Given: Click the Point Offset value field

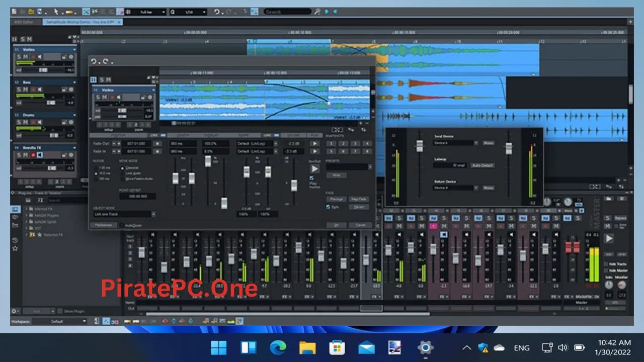Looking at the screenshot, I should click(138, 196).
